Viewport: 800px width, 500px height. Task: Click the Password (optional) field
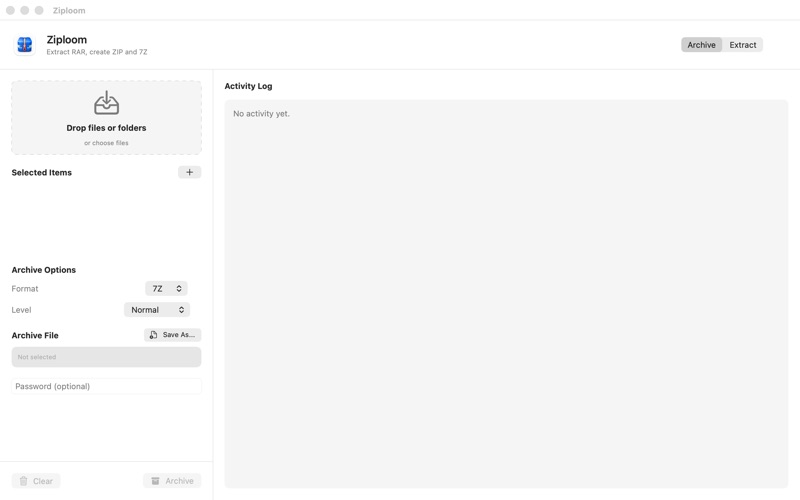106,386
